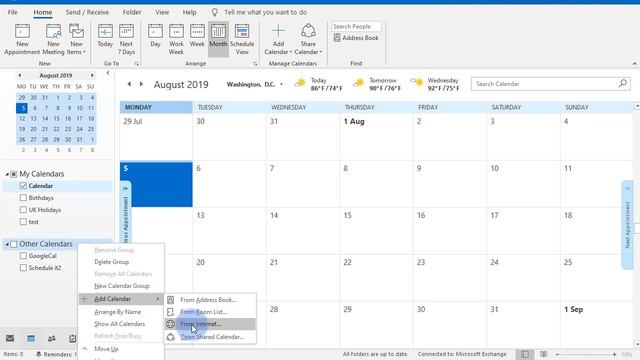Show Next 7 Days view
Screen dimensions: 640x360
126,39
